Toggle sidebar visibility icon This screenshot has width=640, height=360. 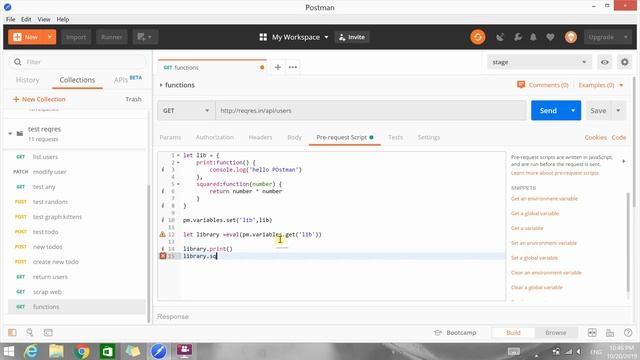(12, 333)
